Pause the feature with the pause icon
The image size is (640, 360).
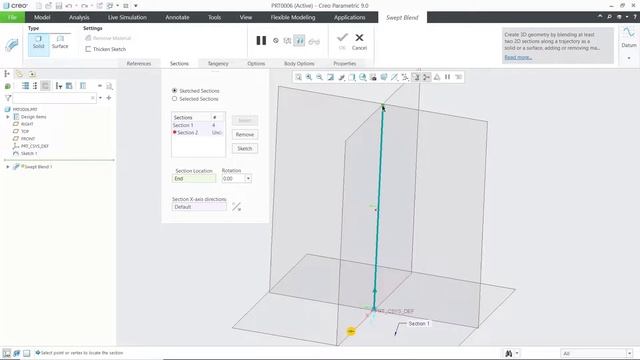click(261, 40)
